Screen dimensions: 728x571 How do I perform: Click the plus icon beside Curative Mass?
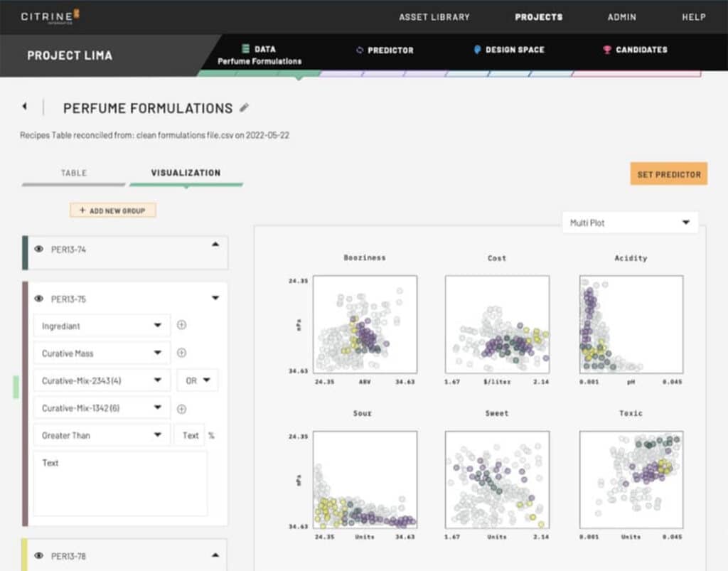point(181,353)
